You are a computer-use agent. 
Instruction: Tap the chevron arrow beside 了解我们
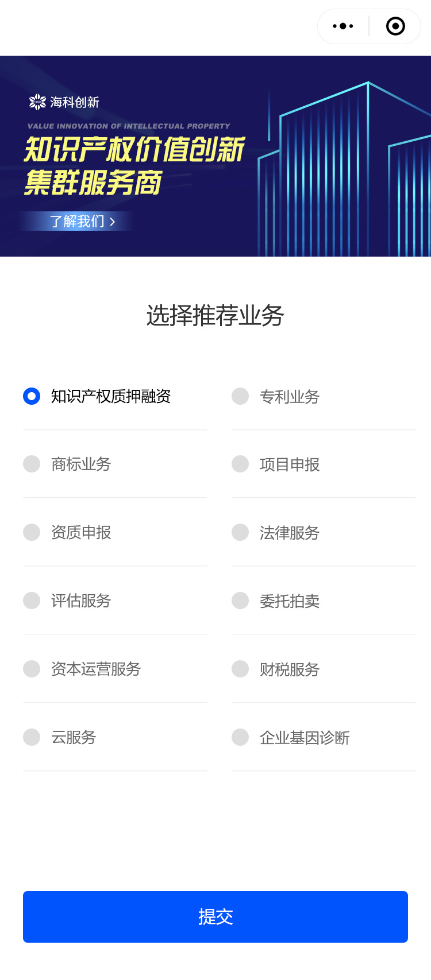click(x=113, y=222)
